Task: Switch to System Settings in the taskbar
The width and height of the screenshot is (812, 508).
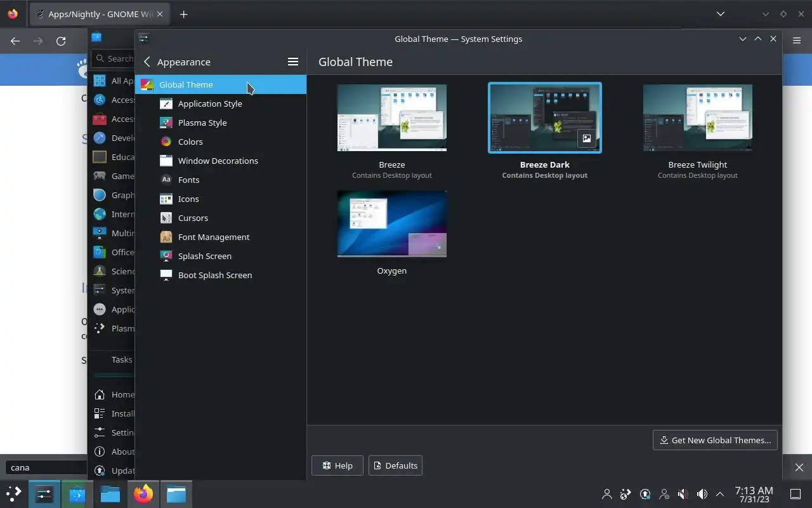Action: (44, 493)
